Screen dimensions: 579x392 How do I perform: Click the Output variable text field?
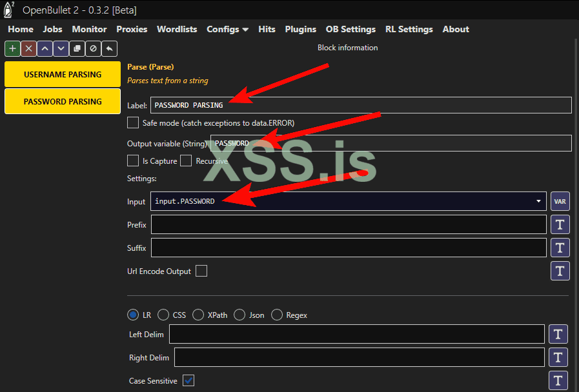click(391, 143)
